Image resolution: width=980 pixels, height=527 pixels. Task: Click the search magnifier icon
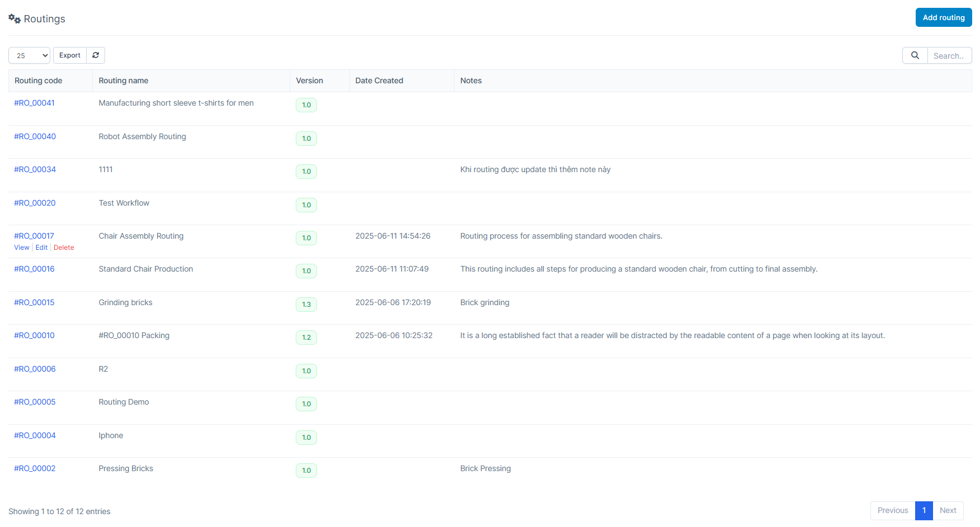click(915, 55)
